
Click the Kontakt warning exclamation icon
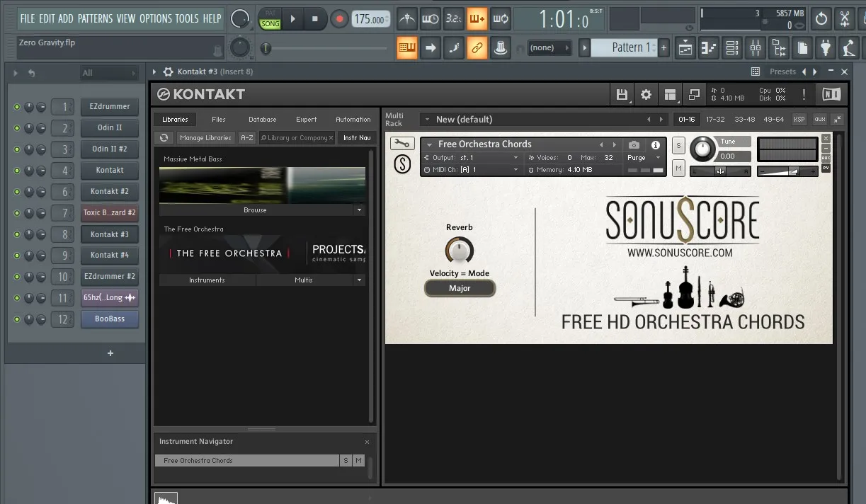[x=804, y=94]
